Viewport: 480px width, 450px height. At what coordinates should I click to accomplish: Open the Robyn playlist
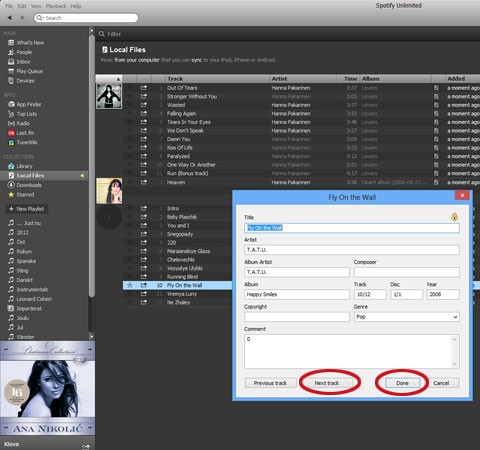tap(20, 252)
